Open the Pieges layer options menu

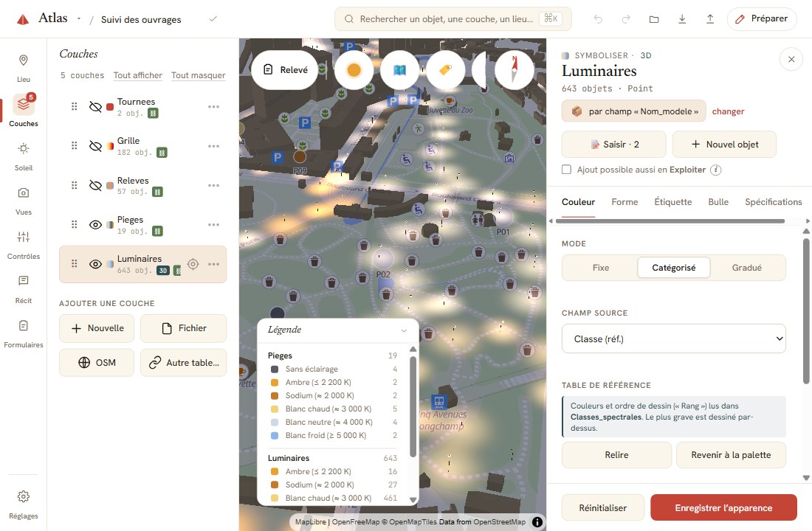click(x=213, y=225)
